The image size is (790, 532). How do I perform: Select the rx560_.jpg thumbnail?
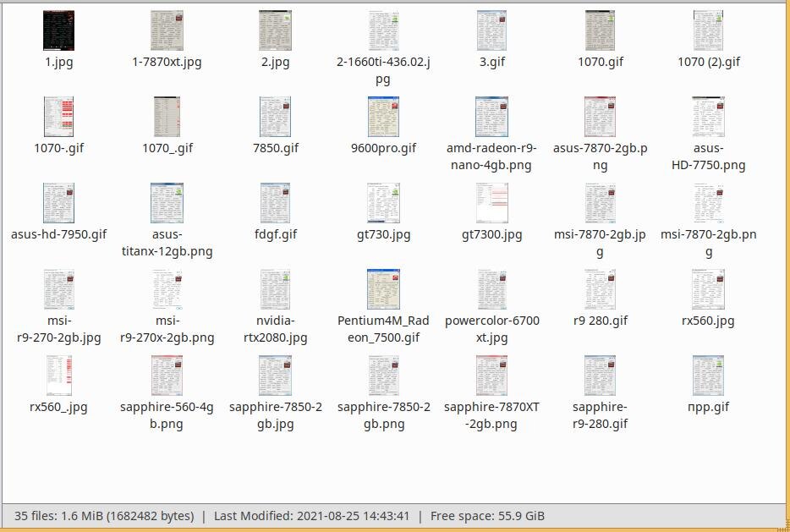(58, 375)
